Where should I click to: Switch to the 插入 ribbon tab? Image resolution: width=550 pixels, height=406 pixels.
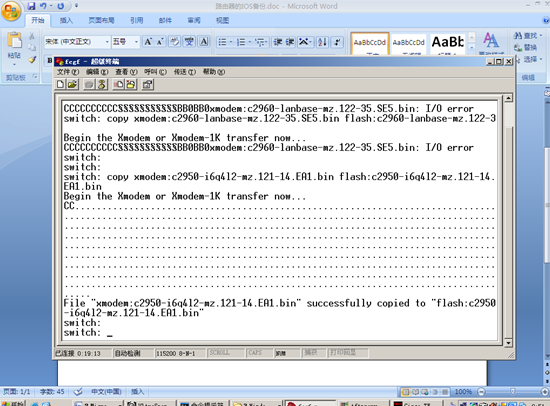(66, 20)
